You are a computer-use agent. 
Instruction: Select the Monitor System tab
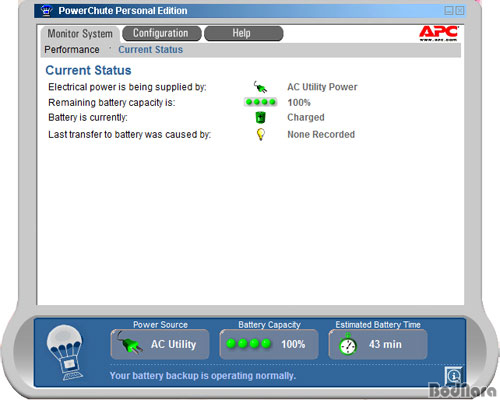pyautogui.click(x=80, y=34)
